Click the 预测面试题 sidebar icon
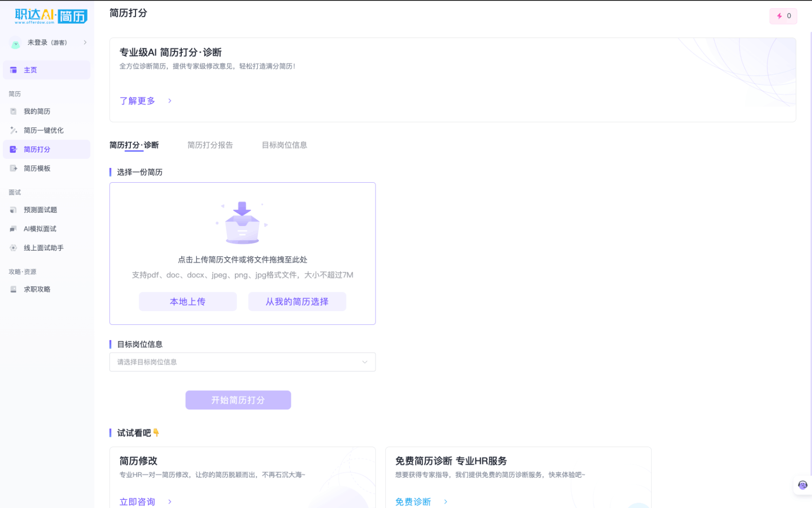The width and height of the screenshot is (812, 508). pos(14,210)
